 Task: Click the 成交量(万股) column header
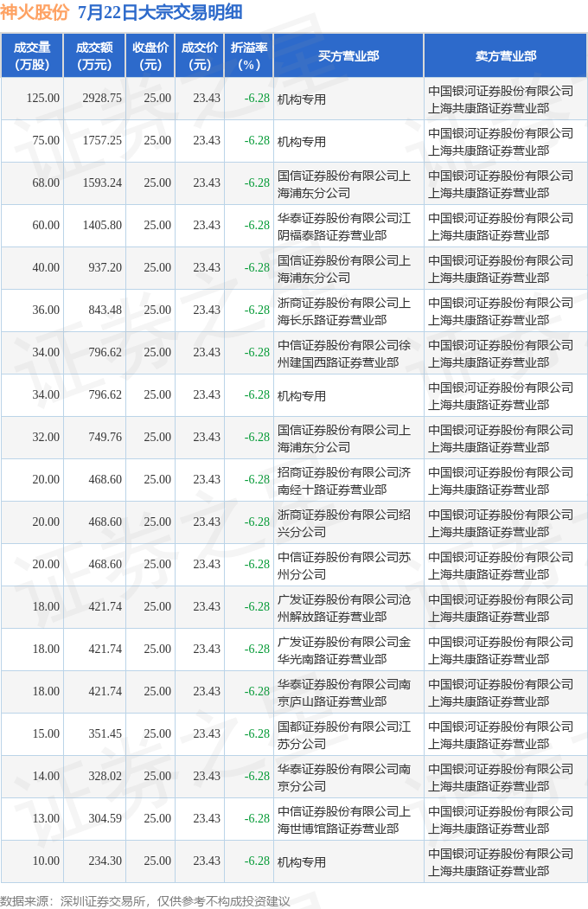click(32, 55)
